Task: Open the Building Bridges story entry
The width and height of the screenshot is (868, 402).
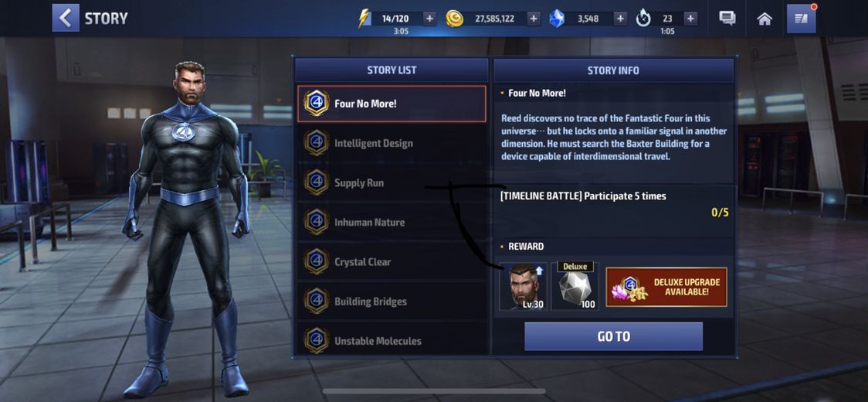Action: (x=392, y=301)
